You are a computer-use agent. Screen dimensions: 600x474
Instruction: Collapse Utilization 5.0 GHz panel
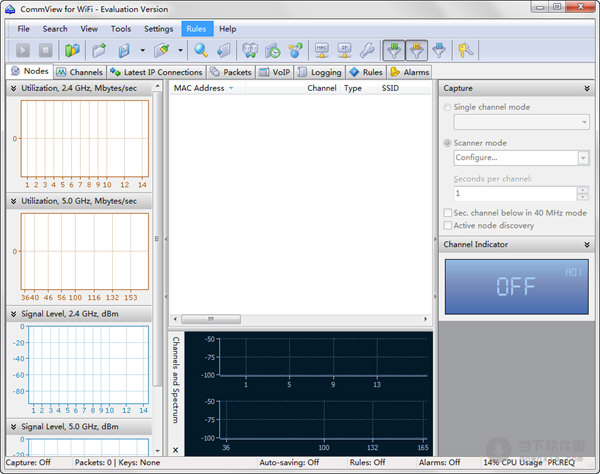pos(13,201)
